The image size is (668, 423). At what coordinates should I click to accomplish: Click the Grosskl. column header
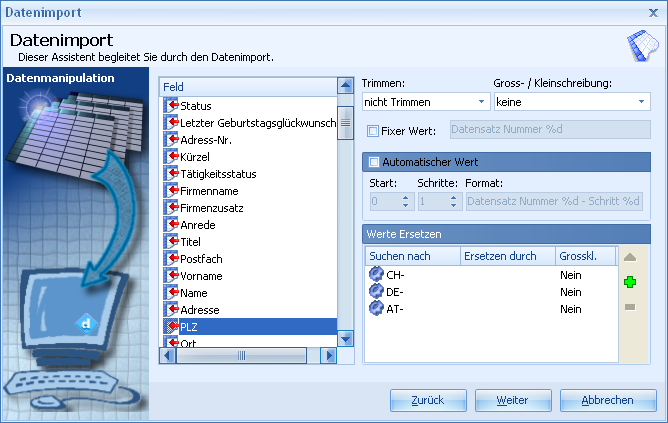click(x=586, y=256)
